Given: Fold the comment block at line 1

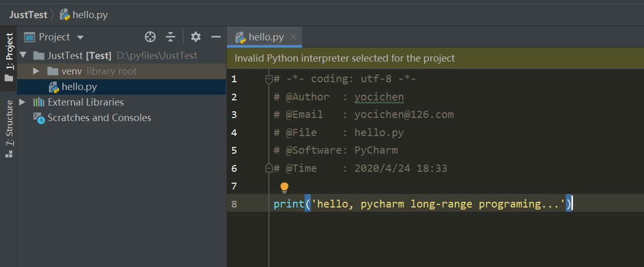Looking at the screenshot, I should click(268, 79).
